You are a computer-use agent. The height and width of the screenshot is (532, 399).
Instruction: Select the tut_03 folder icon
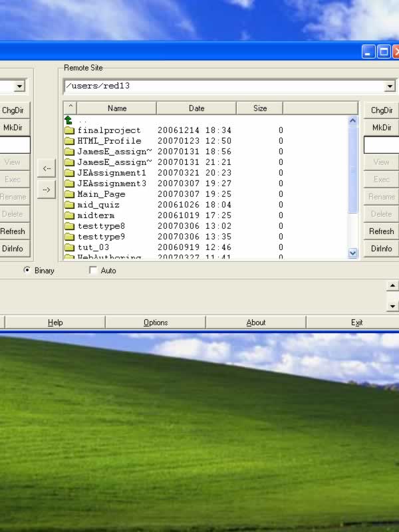tap(69, 247)
